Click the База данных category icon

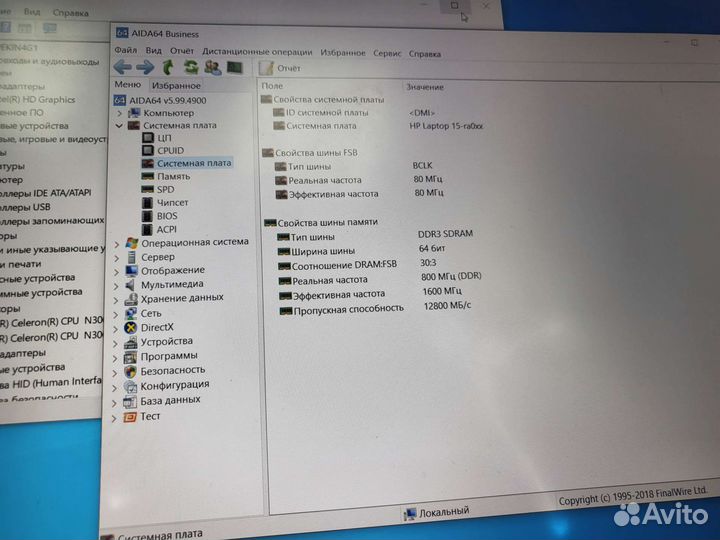[130, 402]
